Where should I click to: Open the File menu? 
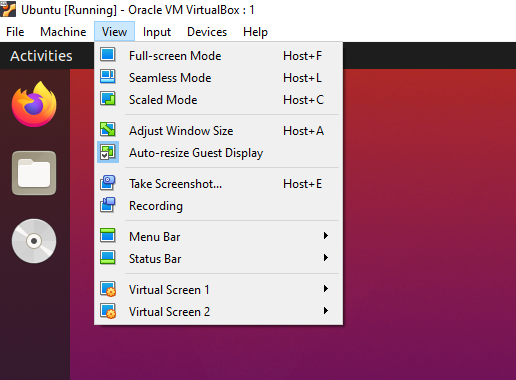(15, 32)
